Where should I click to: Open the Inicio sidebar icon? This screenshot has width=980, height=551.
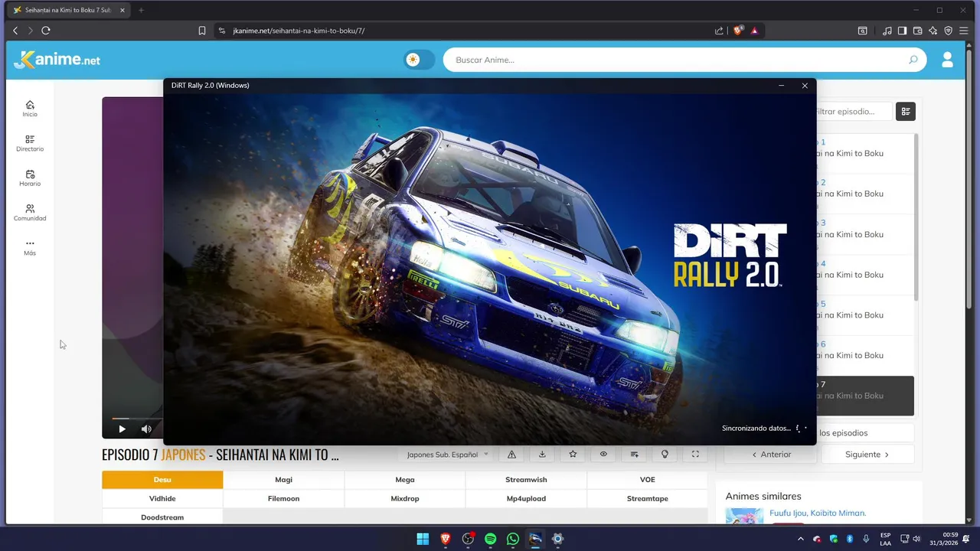click(x=30, y=109)
